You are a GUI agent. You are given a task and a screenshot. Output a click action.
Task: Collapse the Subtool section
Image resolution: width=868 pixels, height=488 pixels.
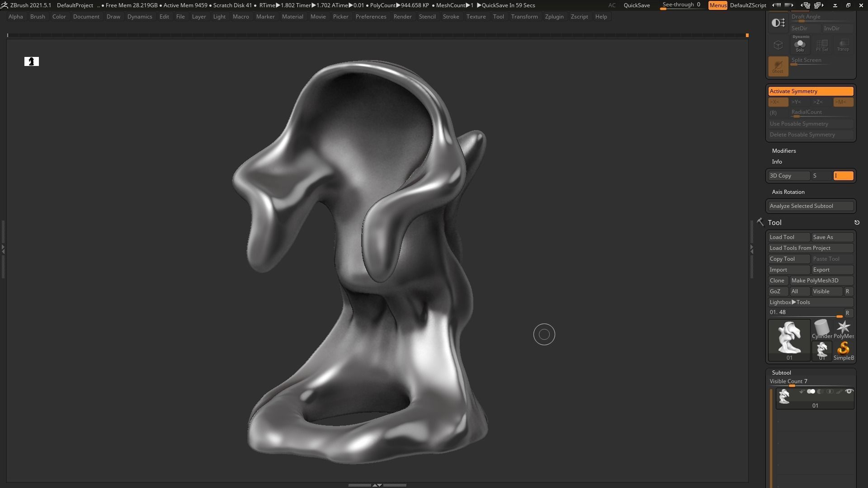[781, 373]
